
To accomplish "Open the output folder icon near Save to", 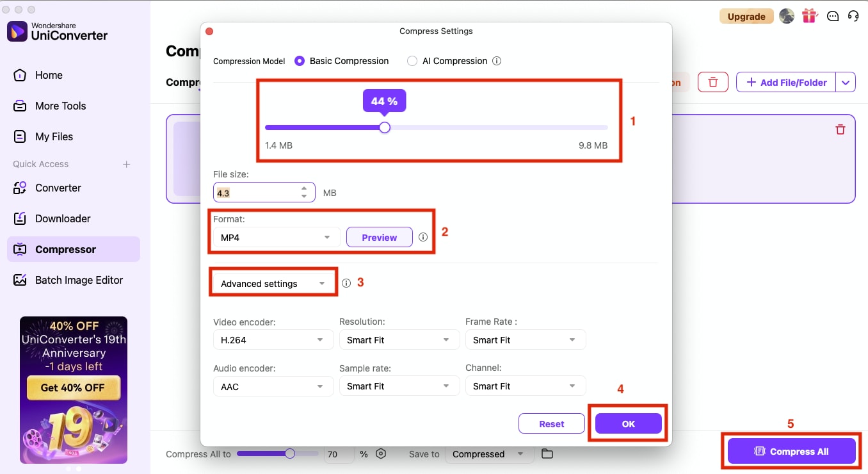I will tap(547, 454).
